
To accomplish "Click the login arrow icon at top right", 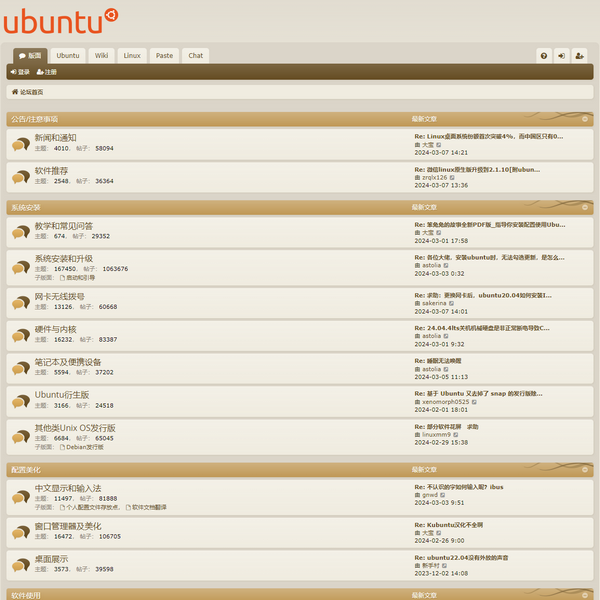I will [562, 56].
